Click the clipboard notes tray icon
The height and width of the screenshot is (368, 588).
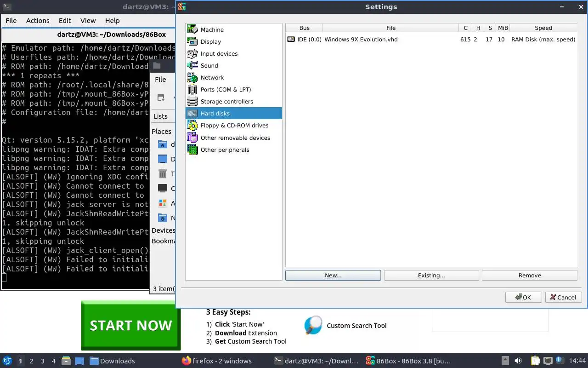[x=535, y=361]
